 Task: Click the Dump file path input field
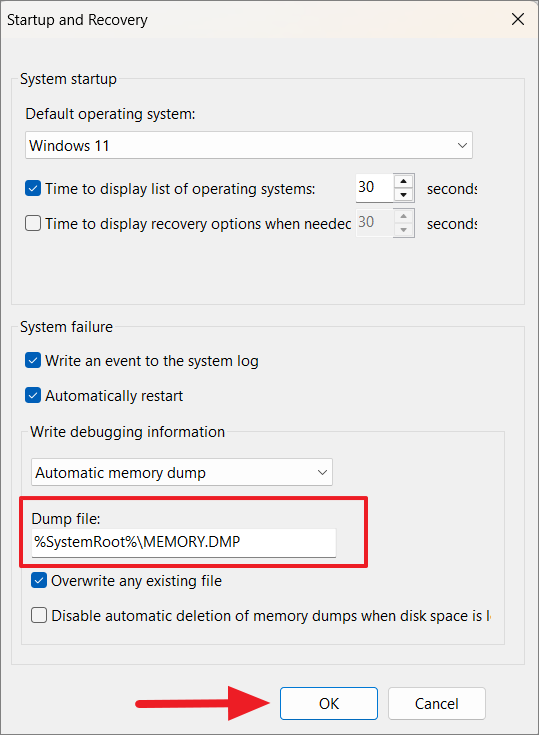coord(184,542)
